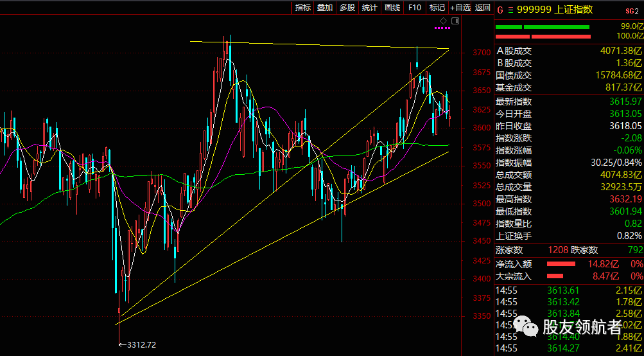
Task: Open the F10 company info page
Action: [x=415, y=8]
